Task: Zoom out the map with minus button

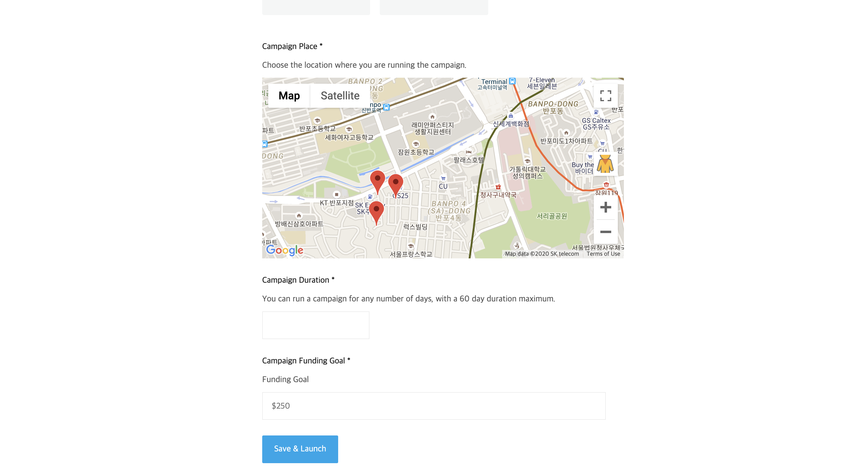Action: tap(605, 232)
